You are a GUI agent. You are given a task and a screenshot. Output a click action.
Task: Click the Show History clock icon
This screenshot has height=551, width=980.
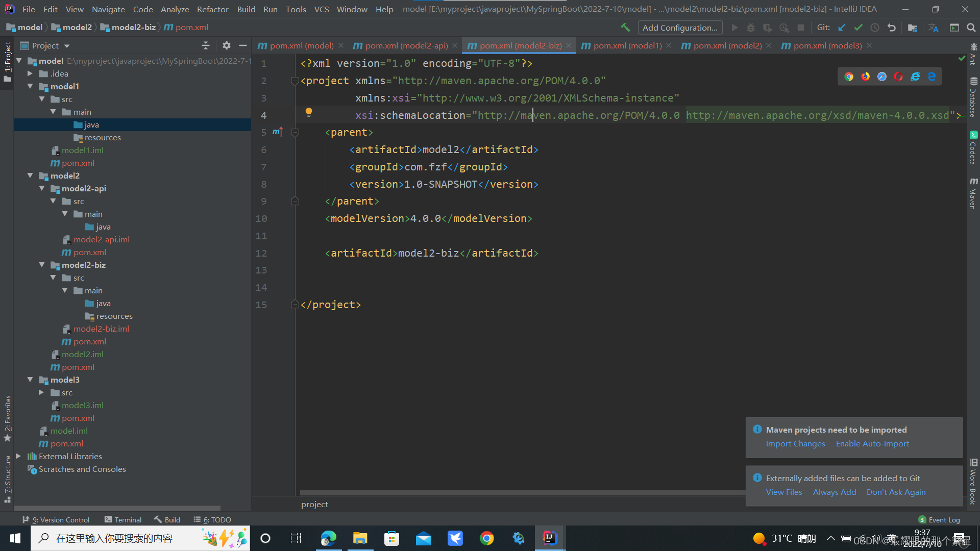875,28
